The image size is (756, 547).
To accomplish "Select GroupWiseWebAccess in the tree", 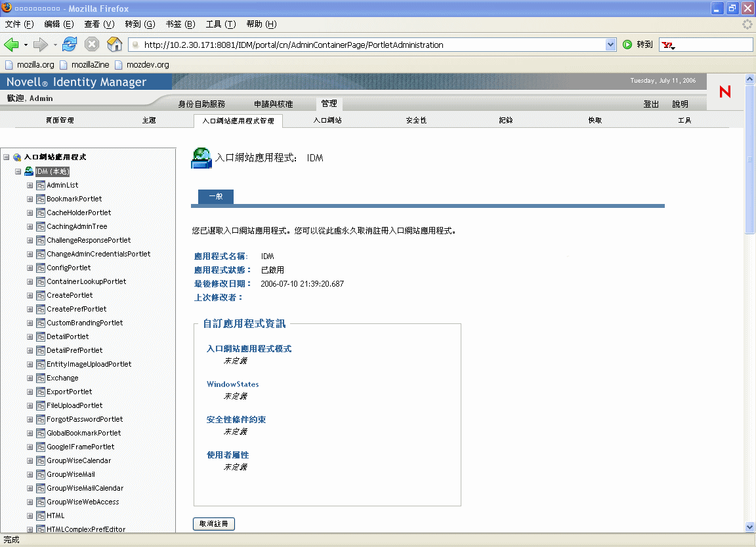I will (x=83, y=502).
